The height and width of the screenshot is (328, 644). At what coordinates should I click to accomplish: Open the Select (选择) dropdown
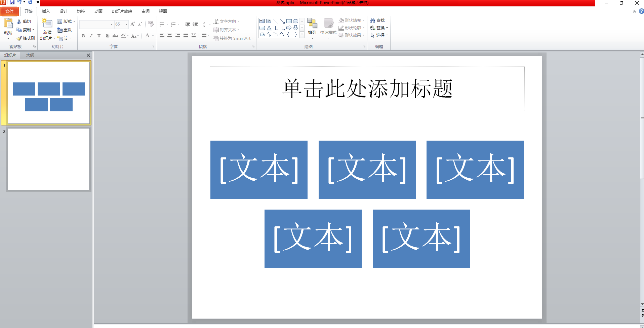coord(379,35)
